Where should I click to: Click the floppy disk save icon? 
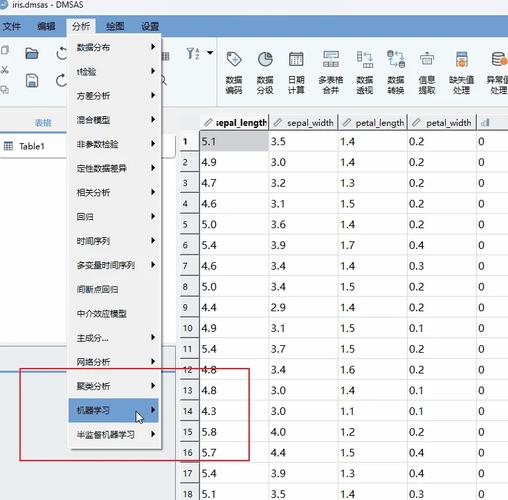32,81
